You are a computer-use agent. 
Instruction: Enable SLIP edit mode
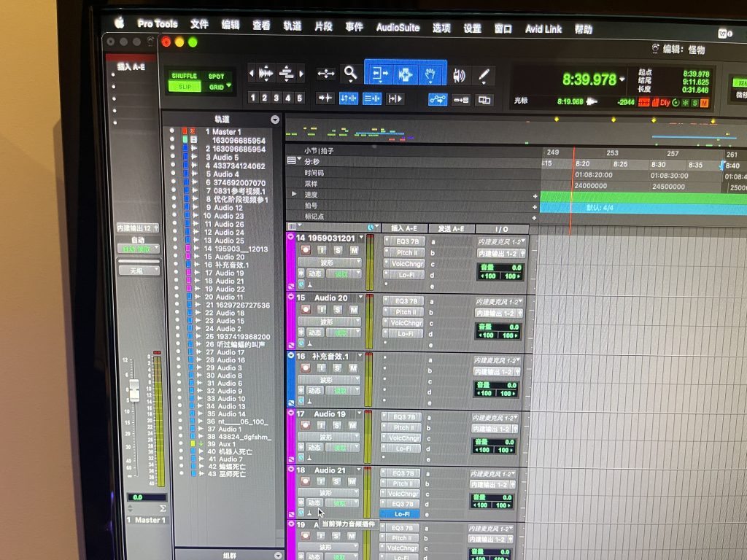(185, 87)
